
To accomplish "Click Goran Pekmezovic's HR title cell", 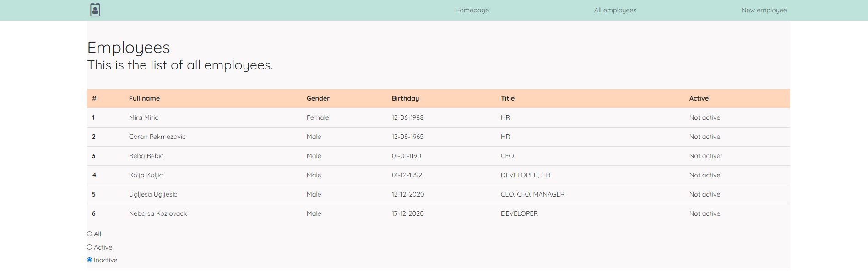I will [505, 137].
